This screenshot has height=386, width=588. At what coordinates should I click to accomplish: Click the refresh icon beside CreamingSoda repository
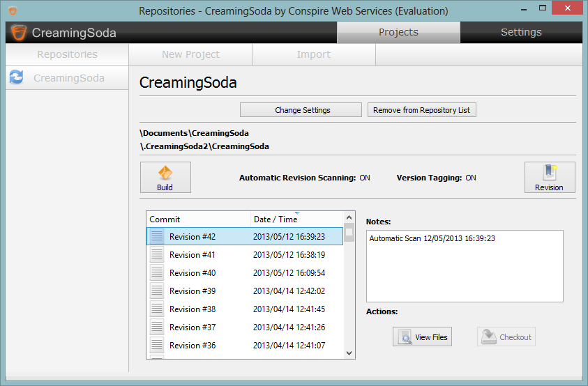click(16, 78)
